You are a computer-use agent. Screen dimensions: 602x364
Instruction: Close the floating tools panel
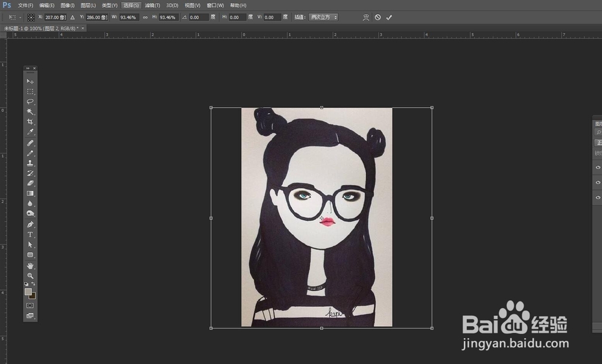pos(34,68)
